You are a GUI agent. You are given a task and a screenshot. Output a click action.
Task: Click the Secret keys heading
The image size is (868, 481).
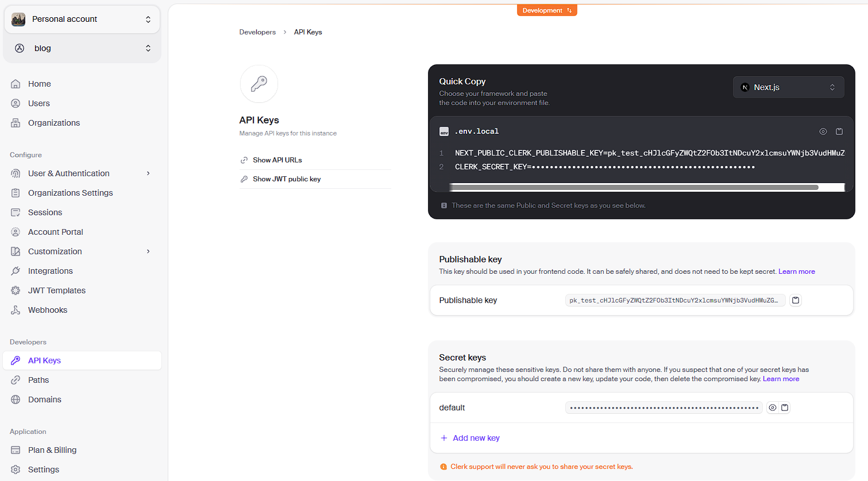pyautogui.click(x=462, y=358)
